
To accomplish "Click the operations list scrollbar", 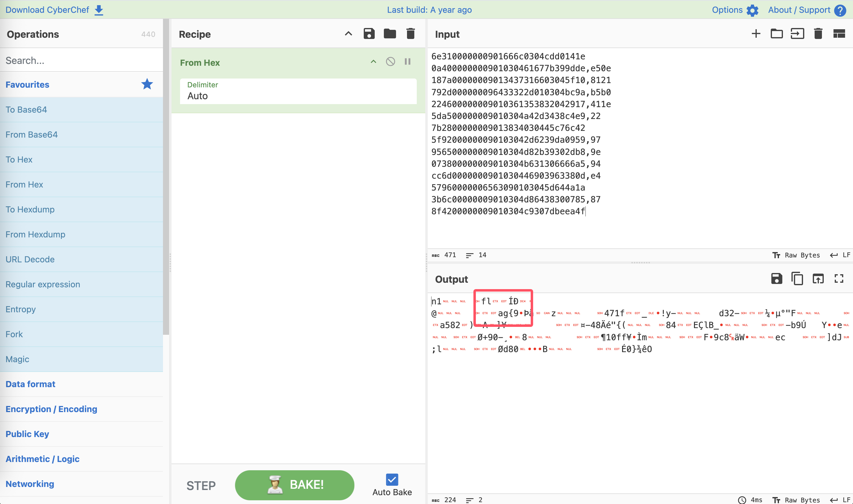I will (x=166, y=177).
